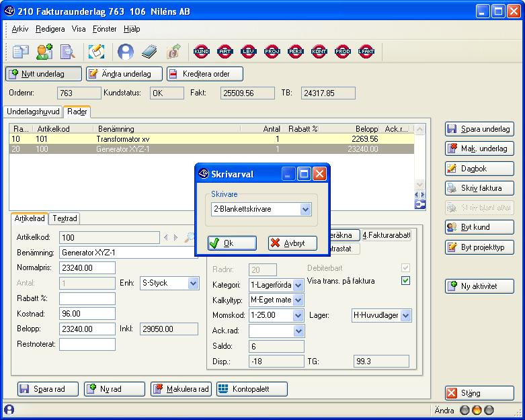Click the Makulera rad button
Viewport: 525px width, 420px height.
(181, 389)
